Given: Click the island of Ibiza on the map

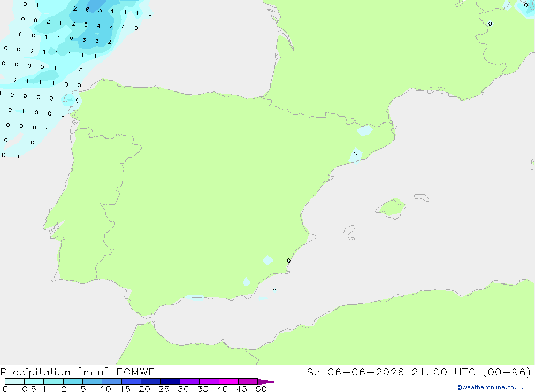Looking at the screenshot, I should click(x=349, y=229).
